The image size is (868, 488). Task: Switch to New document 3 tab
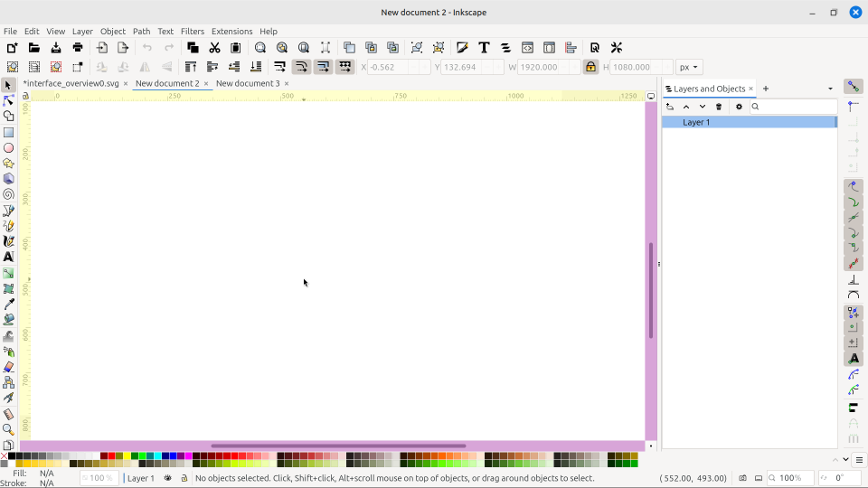[248, 83]
